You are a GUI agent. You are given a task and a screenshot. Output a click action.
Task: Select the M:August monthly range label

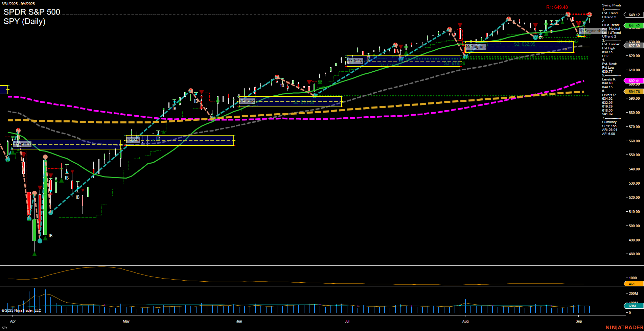click(x=476, y=47)
